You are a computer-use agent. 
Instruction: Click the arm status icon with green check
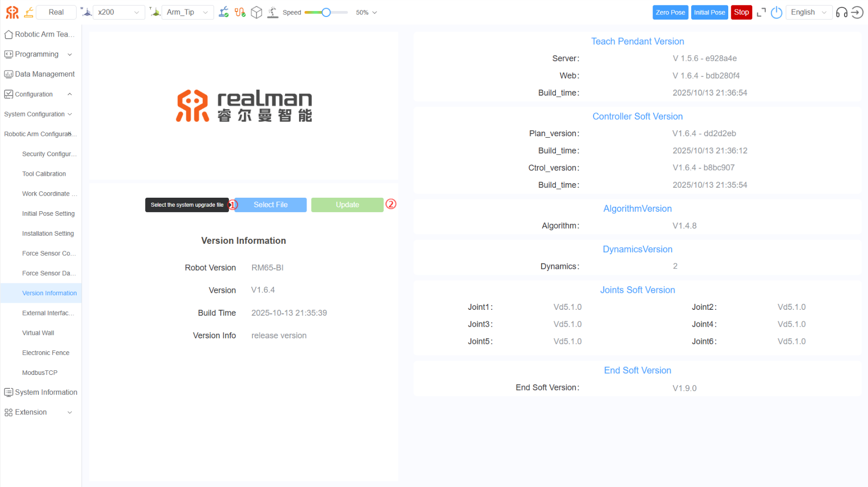(x=224, y=12)
